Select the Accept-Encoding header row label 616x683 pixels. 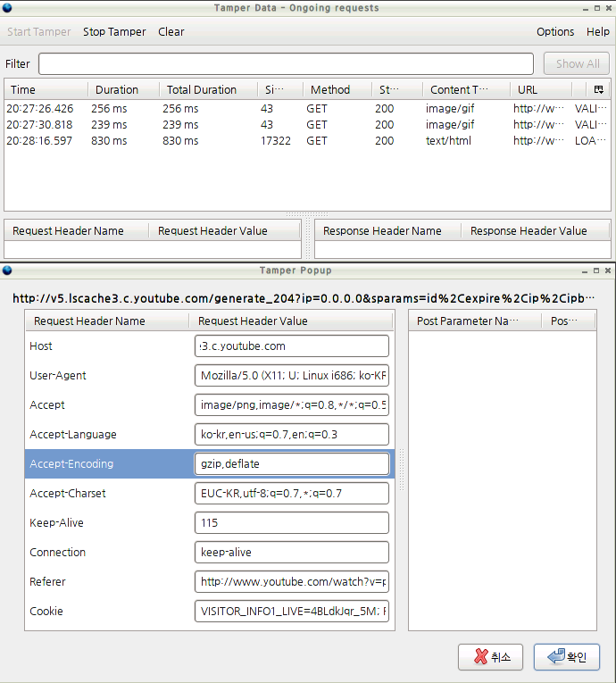click(x=71, y=464)
